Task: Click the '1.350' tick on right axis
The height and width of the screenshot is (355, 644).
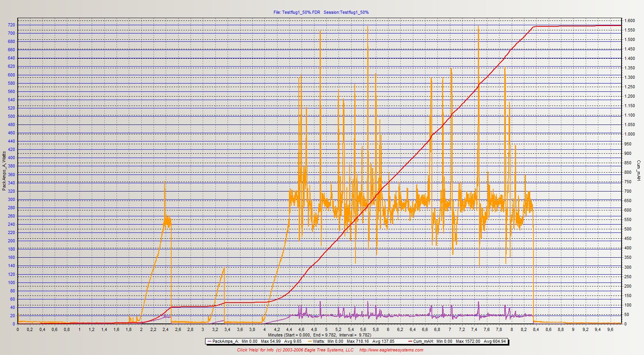Action: [629, 68]
